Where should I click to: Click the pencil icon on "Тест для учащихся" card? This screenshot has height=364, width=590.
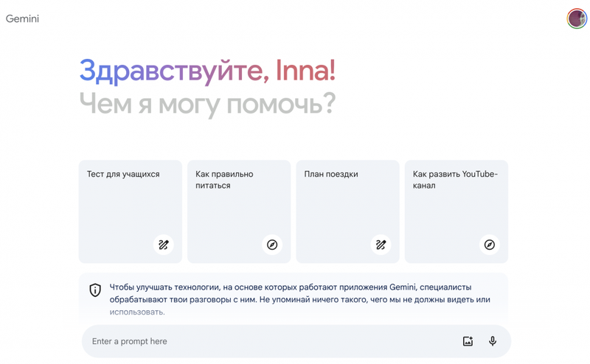click(163, 245)
